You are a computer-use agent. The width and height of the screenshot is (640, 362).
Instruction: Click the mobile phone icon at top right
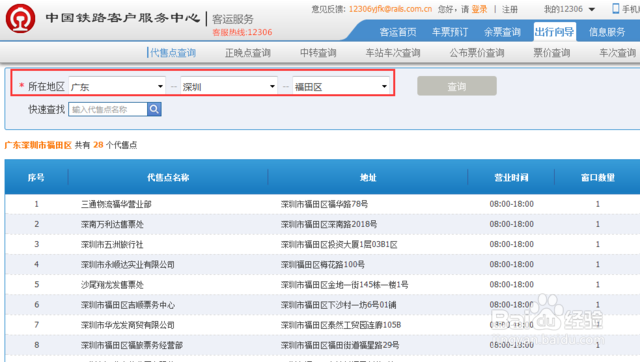[x=616, y=9]
